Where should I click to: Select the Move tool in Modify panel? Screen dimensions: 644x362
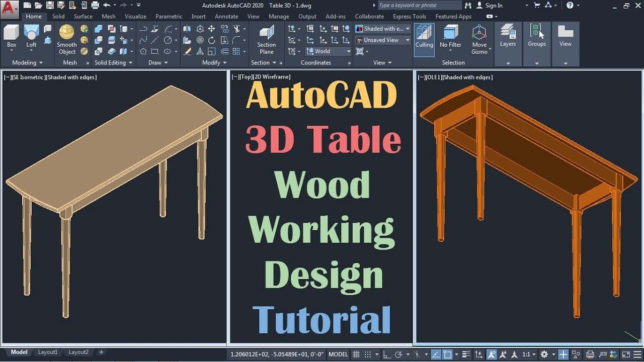tap(211, 29)
